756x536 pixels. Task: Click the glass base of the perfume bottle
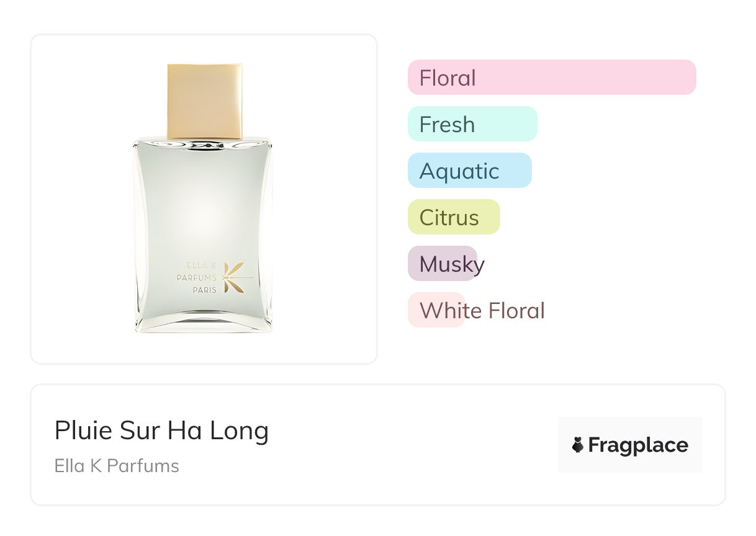(x=204, y=323)
